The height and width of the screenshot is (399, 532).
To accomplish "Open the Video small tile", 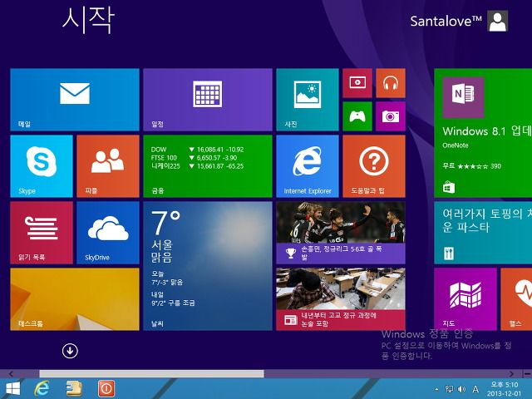I will coord(357,83).
